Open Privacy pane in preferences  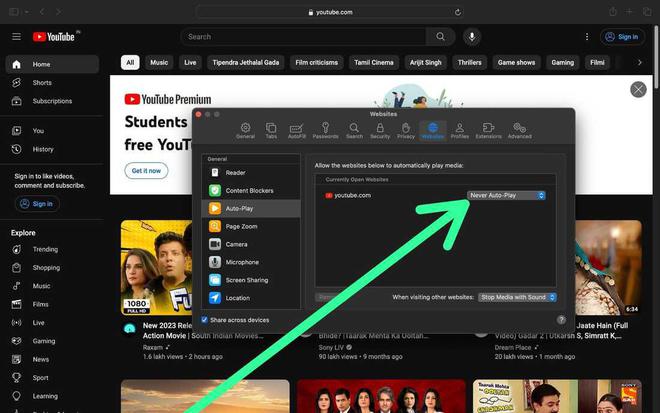point(406,131)
